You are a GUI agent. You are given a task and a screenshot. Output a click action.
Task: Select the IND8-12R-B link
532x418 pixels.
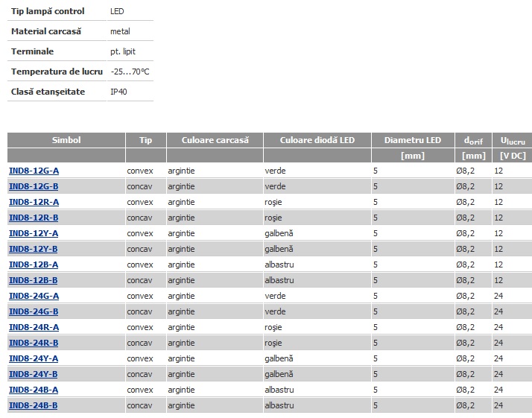point(34,218)
